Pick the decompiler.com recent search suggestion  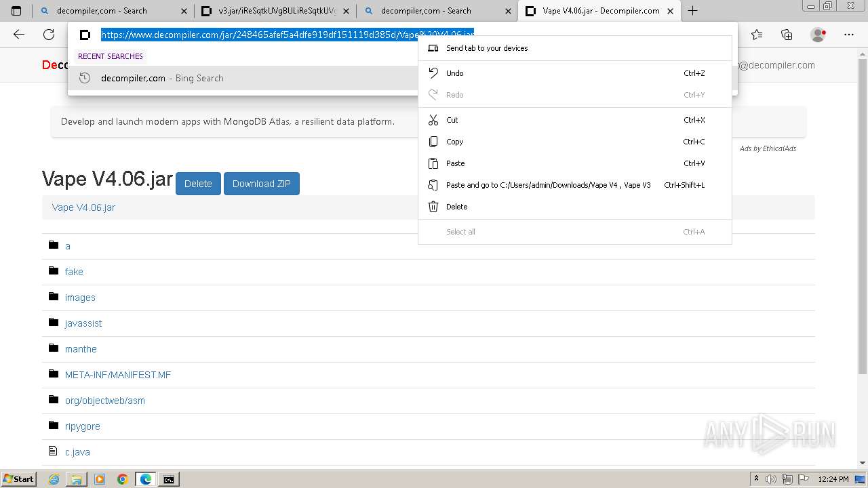pos(244,78)
